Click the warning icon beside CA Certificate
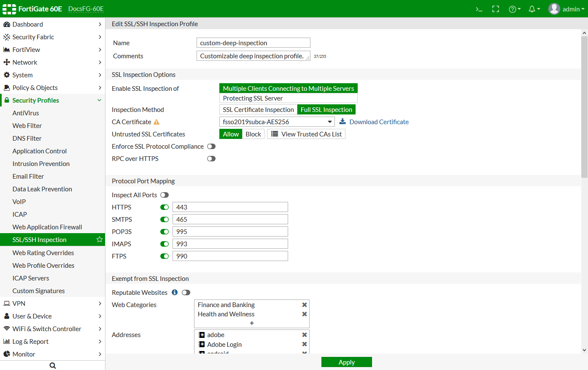The image size is (588, 370). pyautogui.click(x=157, y=122)
